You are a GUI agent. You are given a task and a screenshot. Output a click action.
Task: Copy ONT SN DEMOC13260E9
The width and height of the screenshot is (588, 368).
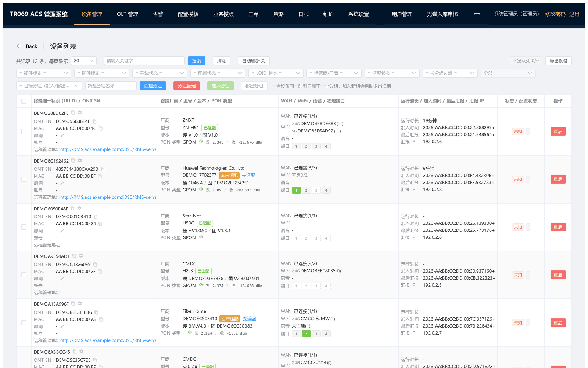(95, 265)
